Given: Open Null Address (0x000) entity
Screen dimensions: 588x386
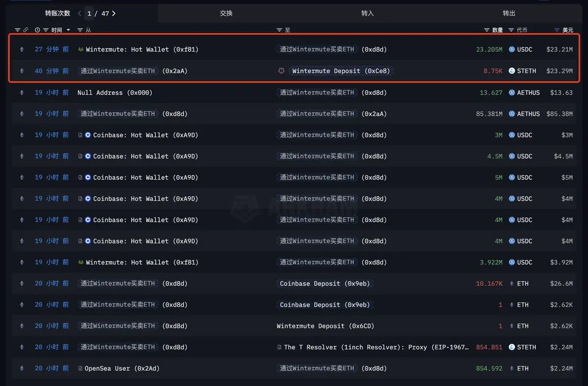Looking at the screenshot, I should [115, 93].
